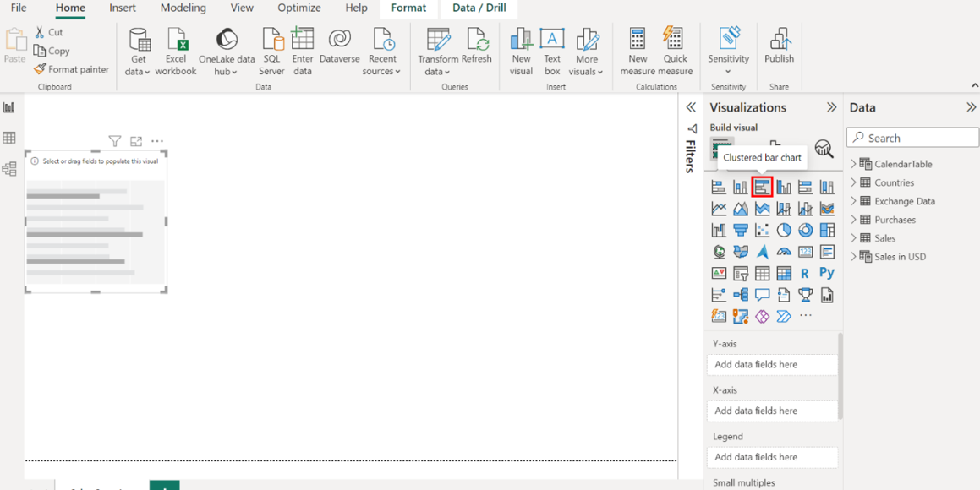Expand the Sales in USD table

tap(853, 257)
